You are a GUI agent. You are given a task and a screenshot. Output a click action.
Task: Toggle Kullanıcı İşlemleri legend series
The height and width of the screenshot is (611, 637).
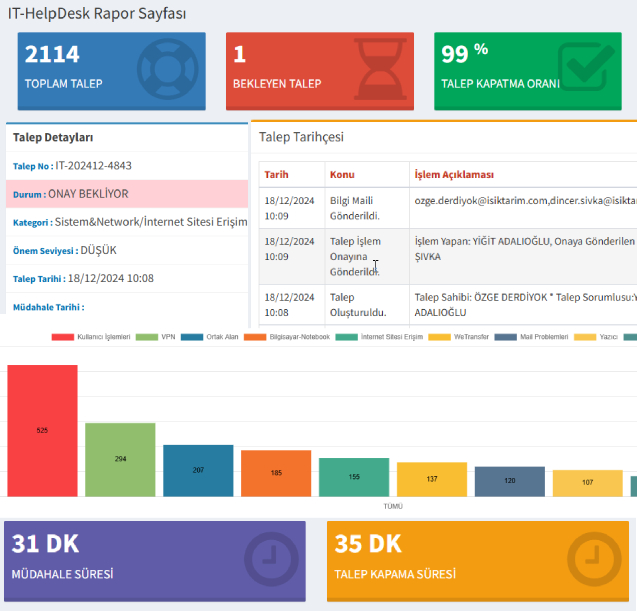point(90,338)
